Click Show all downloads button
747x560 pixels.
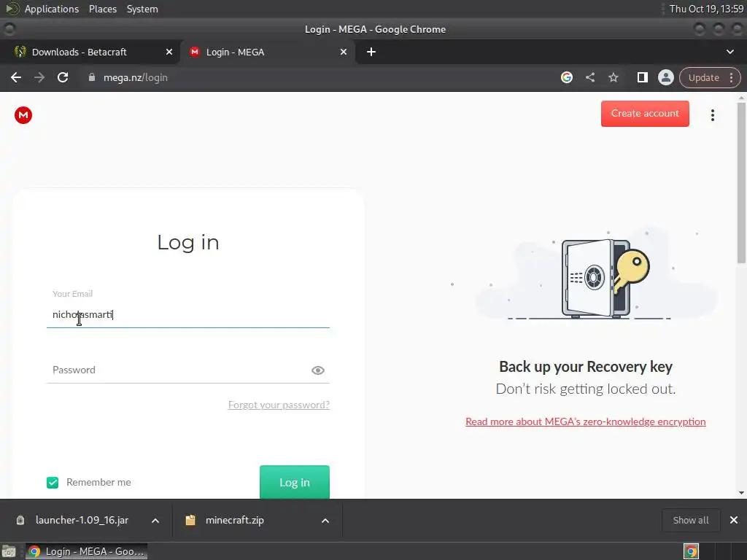pos(690,520)
